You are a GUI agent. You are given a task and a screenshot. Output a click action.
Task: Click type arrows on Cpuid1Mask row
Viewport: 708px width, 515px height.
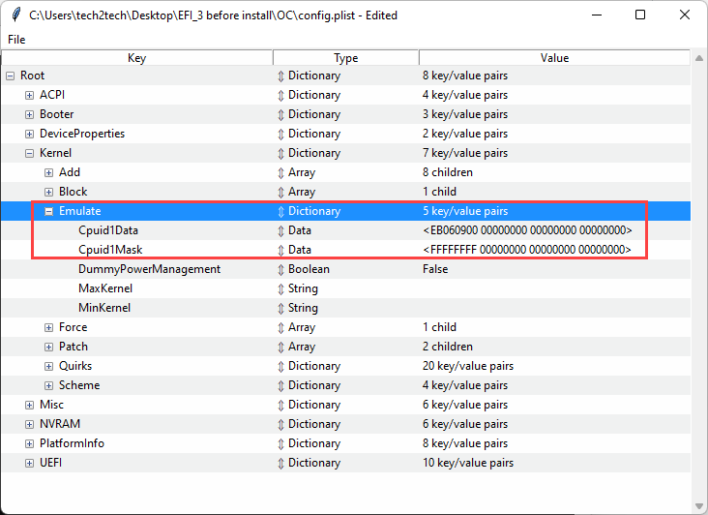point(281,250)
